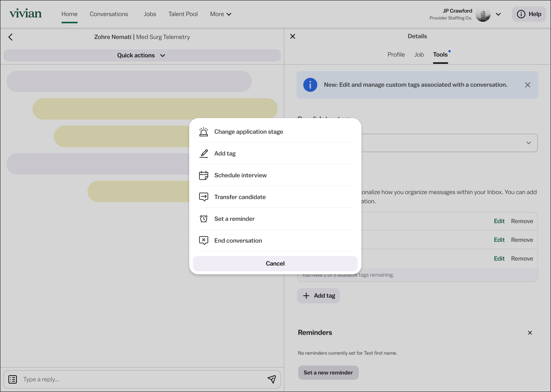This screenshot has height=392, width=551.
Task: Click the Vivian logo
Action: pos(26,14)
